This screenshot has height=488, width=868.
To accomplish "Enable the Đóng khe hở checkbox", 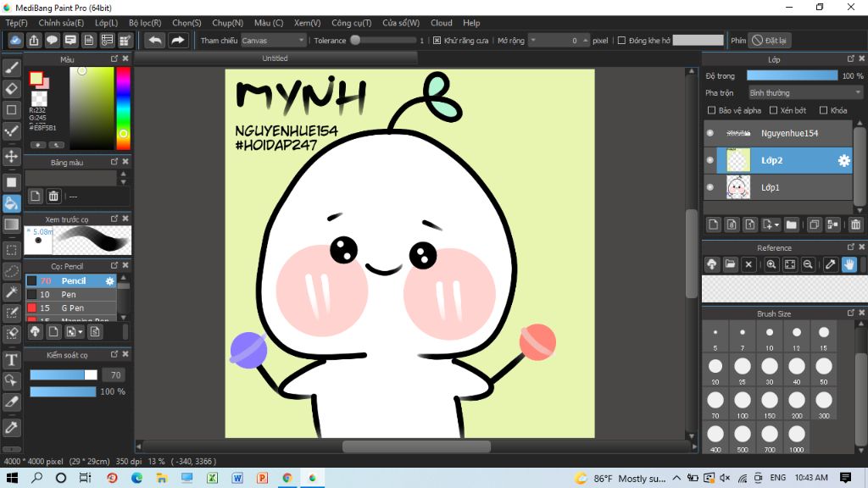I will click(621, 41).
